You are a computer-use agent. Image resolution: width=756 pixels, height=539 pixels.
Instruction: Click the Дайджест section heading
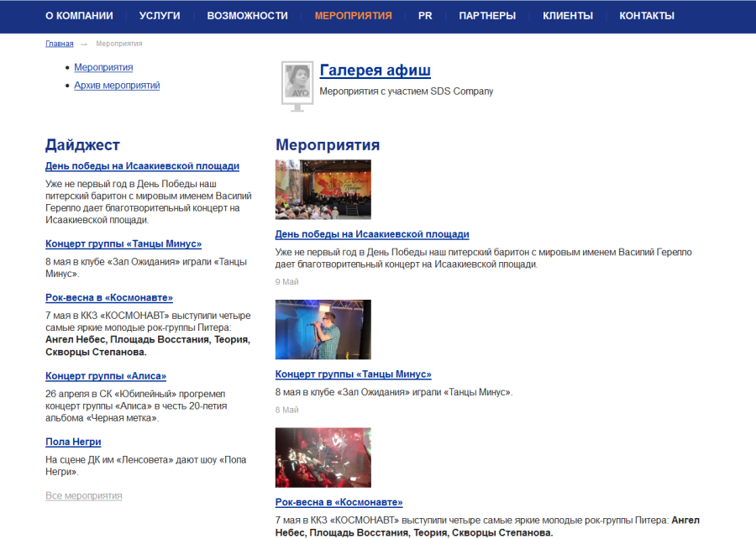click(82, 145)
